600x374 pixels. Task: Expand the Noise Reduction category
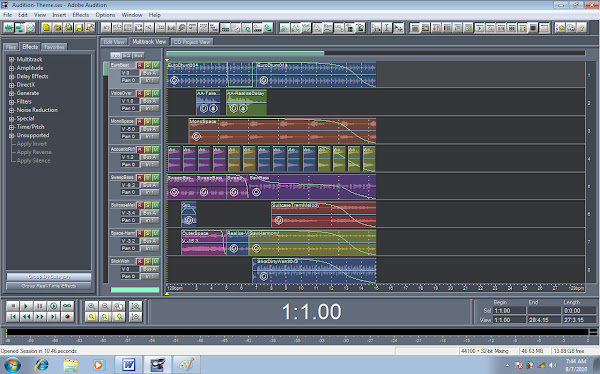pos(11,110)
